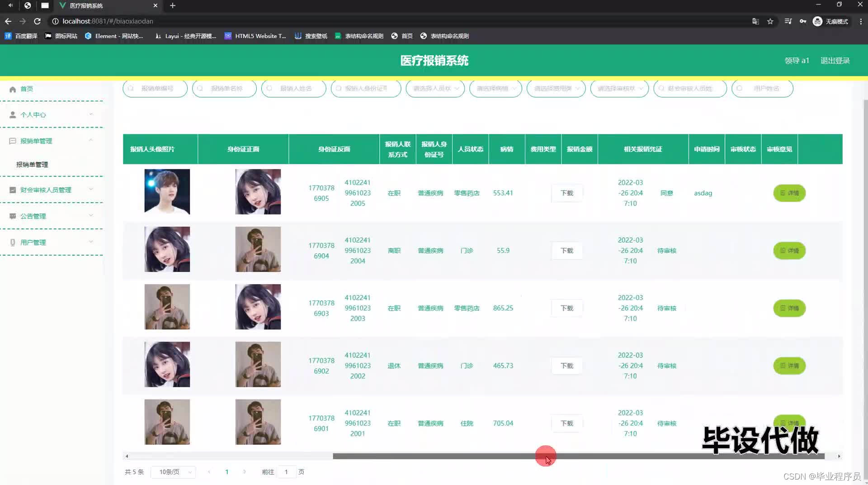The width and height of the screenshot is (868, 485).
Task: Click the password key icon in the toolbar
Action: pos(803,21)
